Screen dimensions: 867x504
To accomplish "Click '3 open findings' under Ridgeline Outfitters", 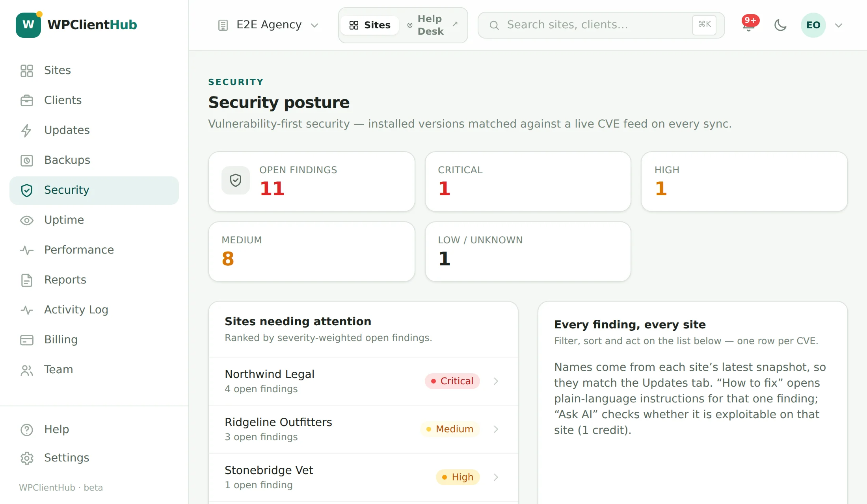I will pyautogui.click(x=261, y=437).
